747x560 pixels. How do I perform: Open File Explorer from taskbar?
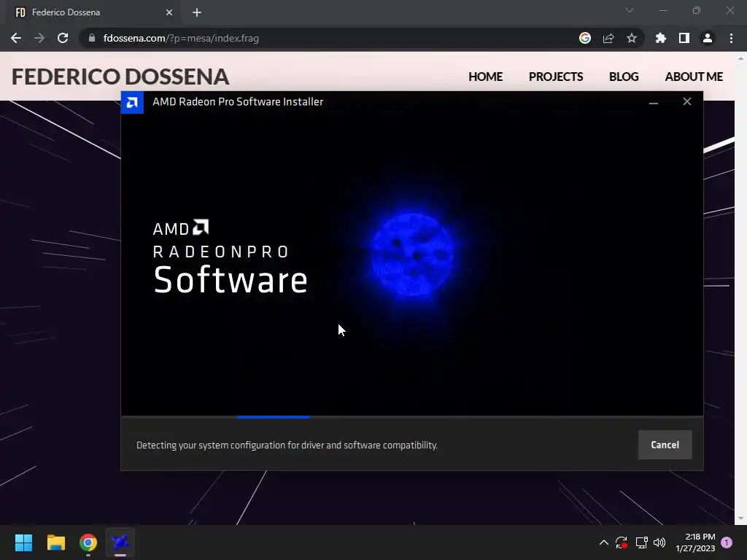click(55, 542)
